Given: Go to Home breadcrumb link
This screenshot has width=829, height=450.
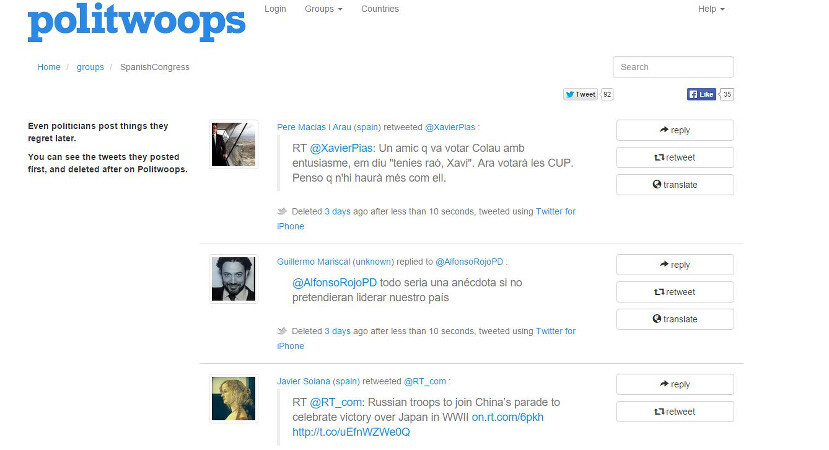Looking at the screenshot, I should pyautogui.click(x=49, y=67).
